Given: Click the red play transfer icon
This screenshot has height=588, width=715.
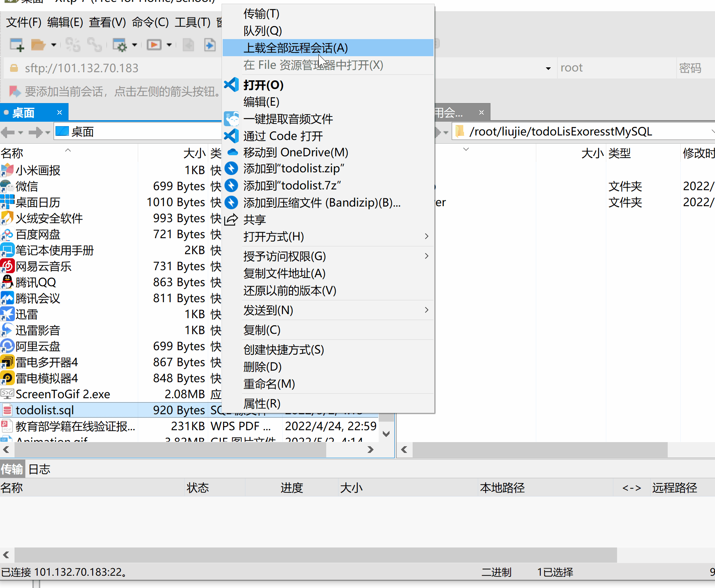Looking at the screenshot, I should 154,45.
